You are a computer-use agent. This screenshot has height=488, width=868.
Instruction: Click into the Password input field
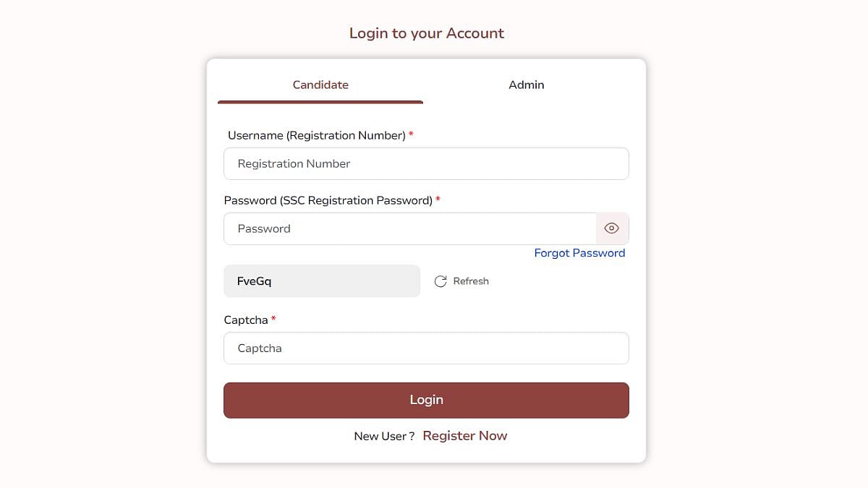click(x=409, y=228)
